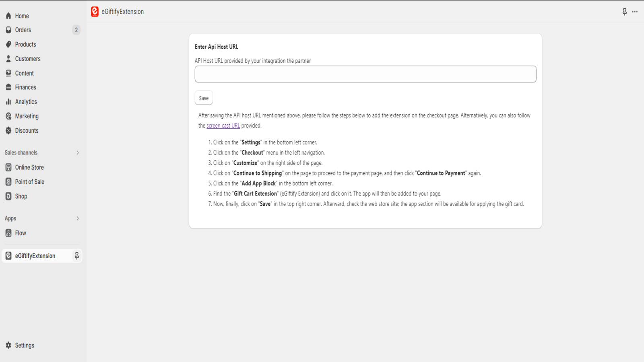The image size is (644, 362).
Task: Click step 3 'Customize' instruction text
Action: [x=245, y=163]
